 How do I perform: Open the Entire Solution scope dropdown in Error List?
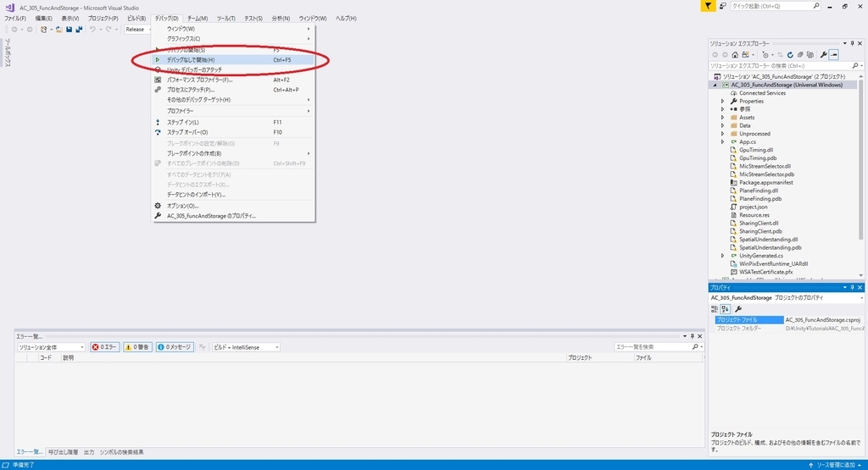51,347
